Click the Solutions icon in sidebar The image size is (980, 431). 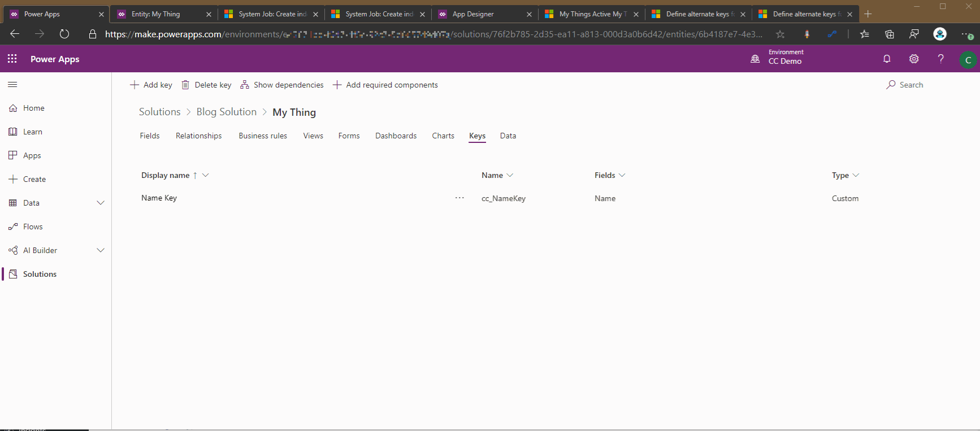coord(13,274)
